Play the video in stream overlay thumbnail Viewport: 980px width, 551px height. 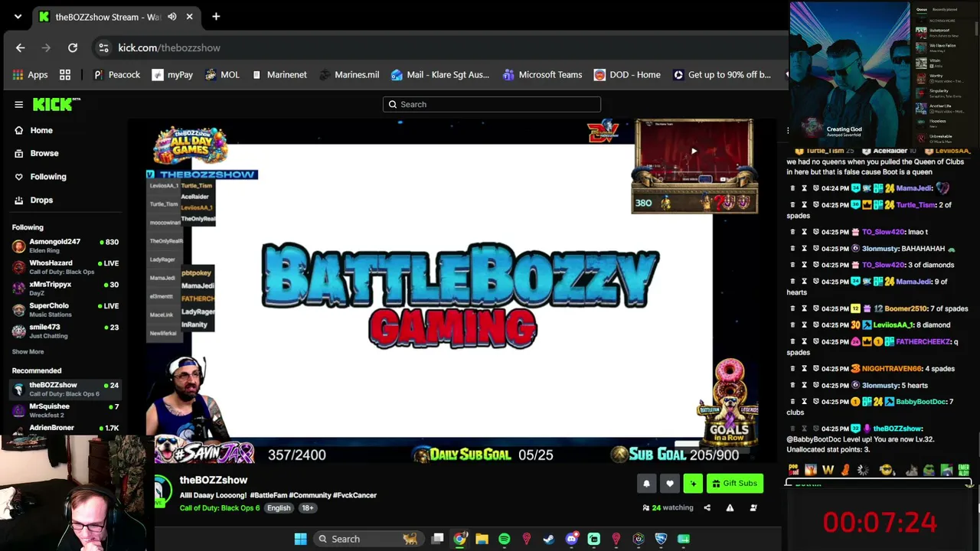pyautogui.click(x=694, y=152)
